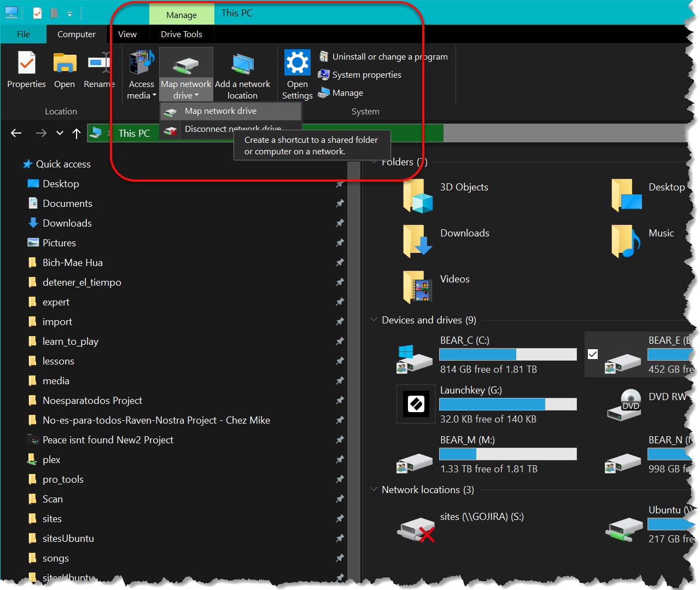Navigate up one level with Up arrow
Screen dimensions: 700x590
pos(77,133)
